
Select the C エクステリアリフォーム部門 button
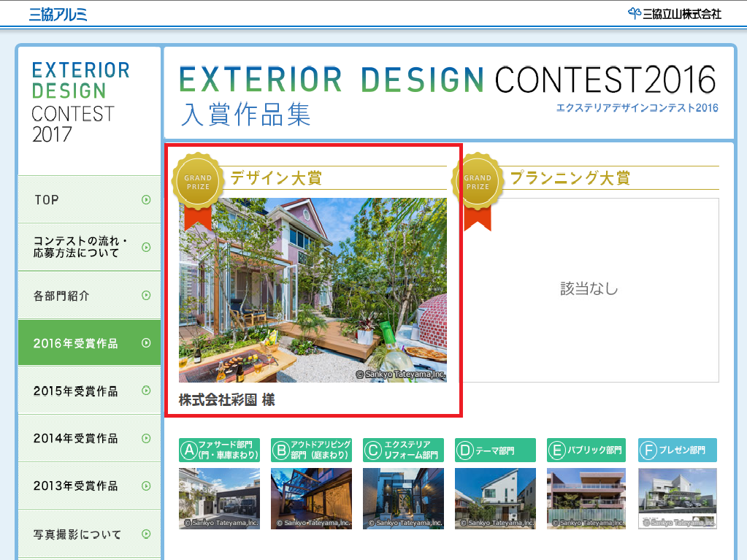point(403,450)
